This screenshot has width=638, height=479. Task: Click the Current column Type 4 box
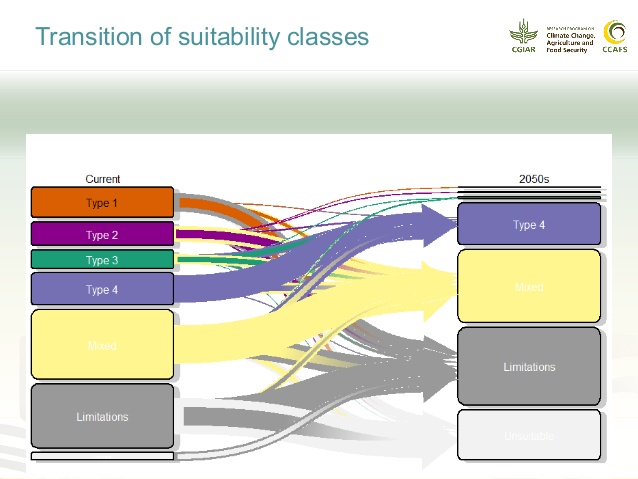click(103, 289)
